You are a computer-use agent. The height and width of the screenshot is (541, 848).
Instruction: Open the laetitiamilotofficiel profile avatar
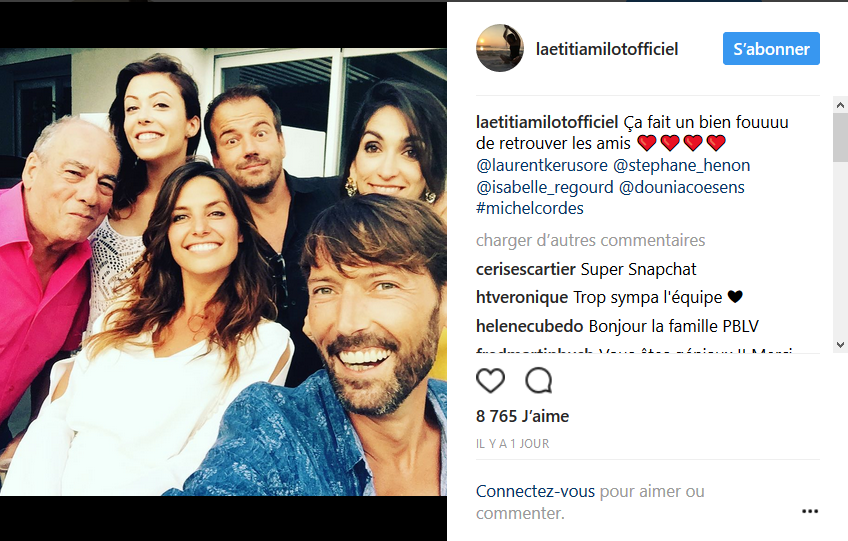pos(500,48)
